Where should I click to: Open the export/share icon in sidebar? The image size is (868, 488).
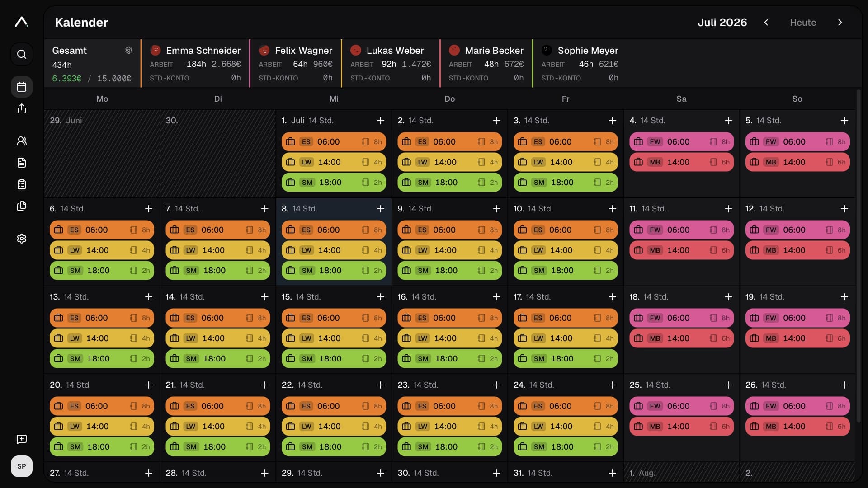tap(22, 108)
